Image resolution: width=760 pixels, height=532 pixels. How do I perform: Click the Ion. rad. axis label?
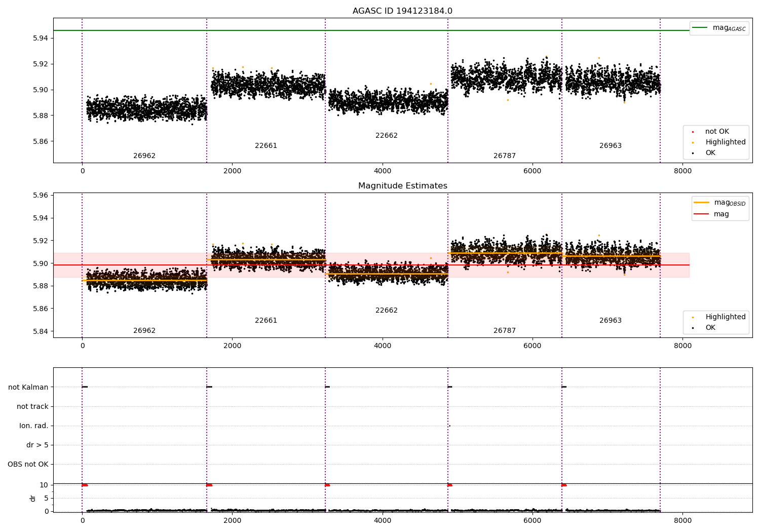click(34, 426)
